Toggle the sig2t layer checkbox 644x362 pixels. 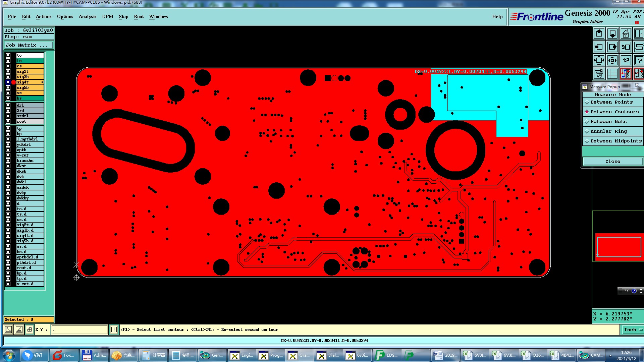point(8,71)
